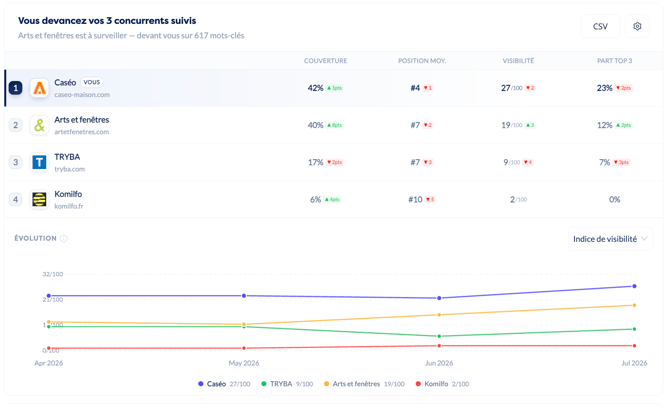Click TRYBA's 17% coverage value
Viewport: 670px width, 407px height.
pos(315,162)
